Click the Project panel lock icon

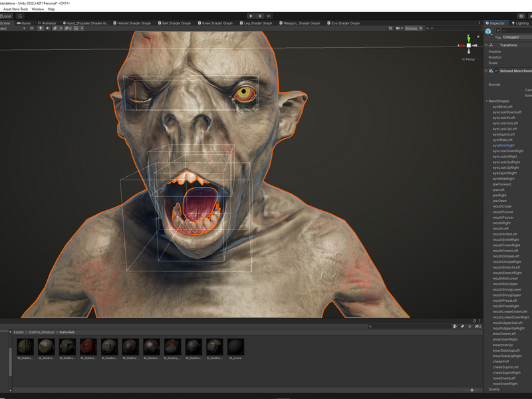point(474,321)
